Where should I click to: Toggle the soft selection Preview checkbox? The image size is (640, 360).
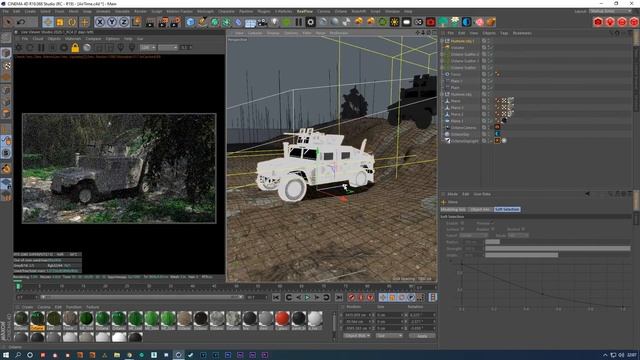(493, 223)
